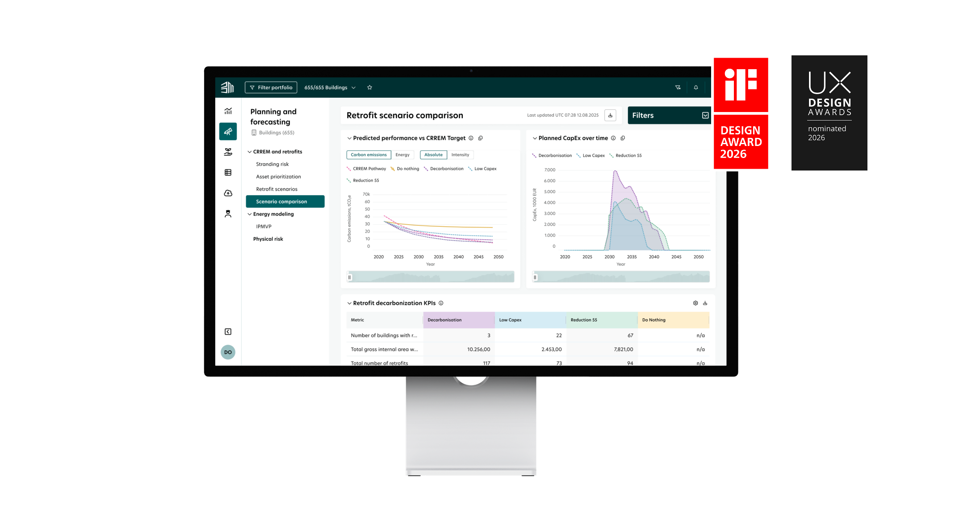Collapse the sidebar panel icon

(228, 332)
